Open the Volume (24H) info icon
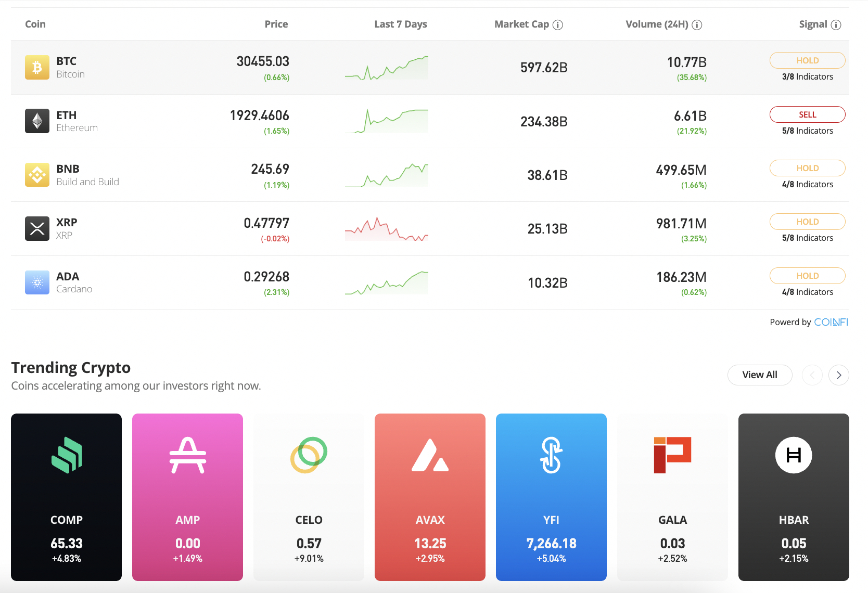Image resolution: width=868 pixels, height=593 pixels. coord(697,24)
